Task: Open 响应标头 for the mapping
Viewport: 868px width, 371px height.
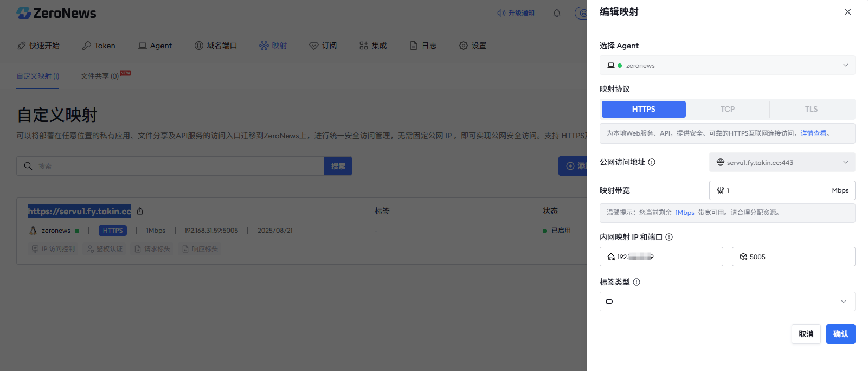Action: tap(201, 249)
